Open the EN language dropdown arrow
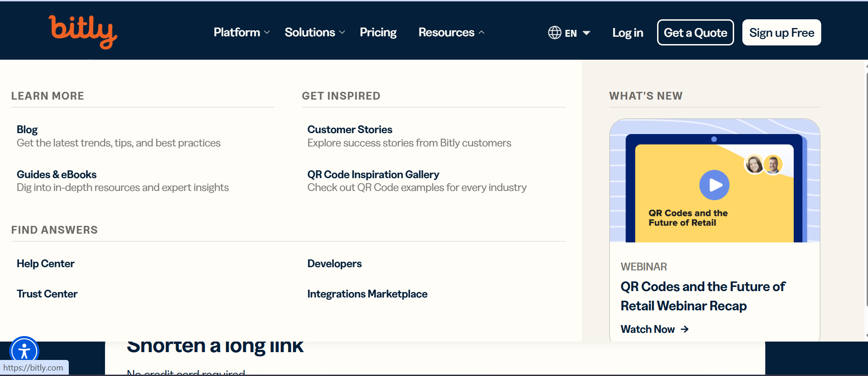The width and height of the screenshot is (868, 376). pyautogui.click(x=586, y=33)
